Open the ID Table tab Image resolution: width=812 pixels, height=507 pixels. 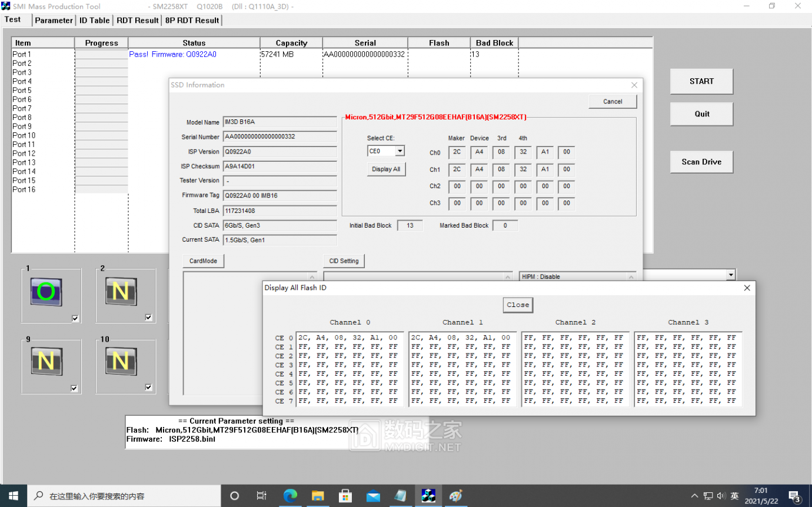(x=94, y=20)
